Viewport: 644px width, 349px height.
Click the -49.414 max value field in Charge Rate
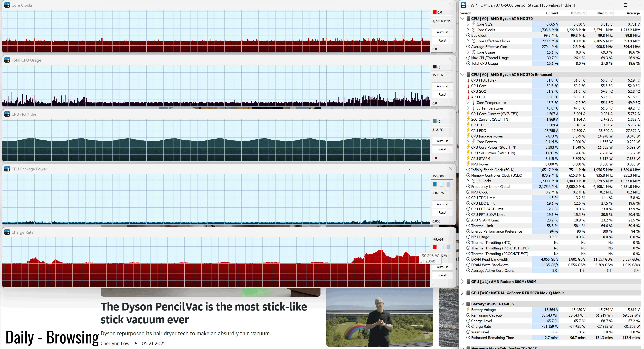[442, 239]
